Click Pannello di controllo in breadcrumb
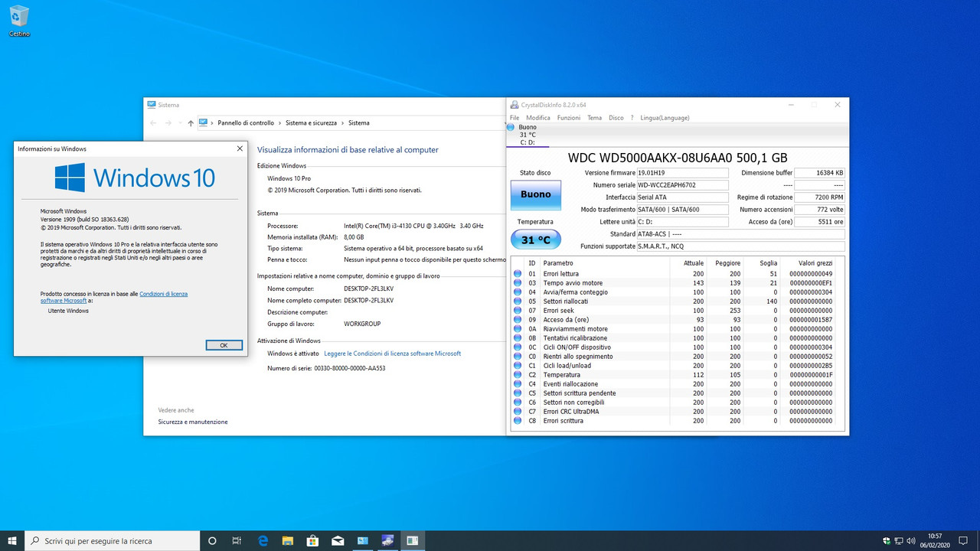The width and height of the screenshot is (980, 551). pos(246,122)
